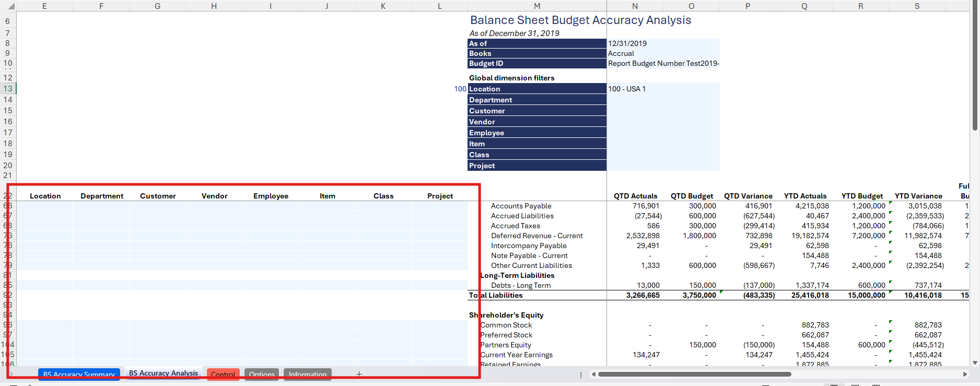Open the red Control sheet tab

(x=223, y=375)
